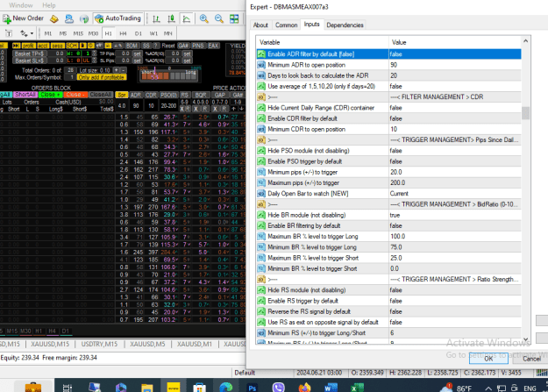Select the M15 timeframe

[78, 33]
